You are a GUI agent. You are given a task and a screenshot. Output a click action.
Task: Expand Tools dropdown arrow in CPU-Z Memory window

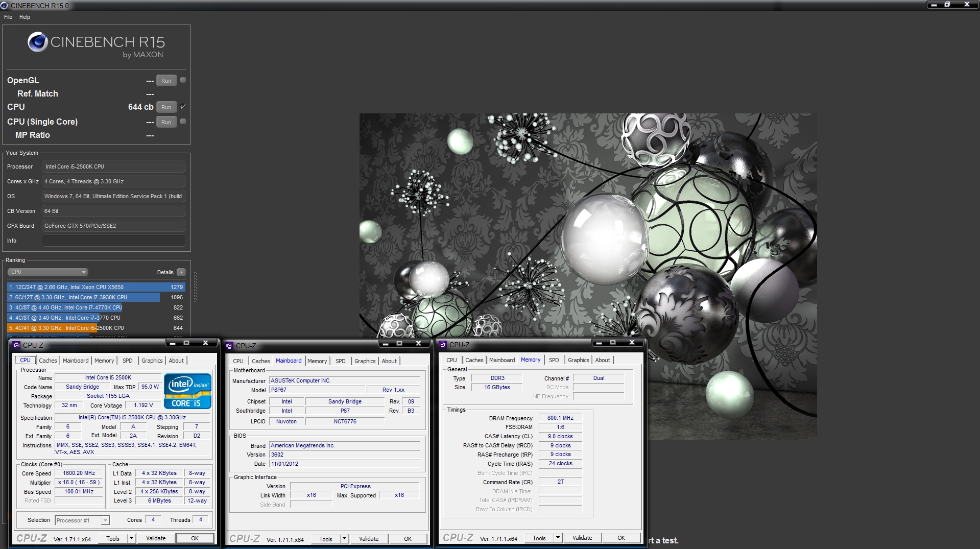558,538
